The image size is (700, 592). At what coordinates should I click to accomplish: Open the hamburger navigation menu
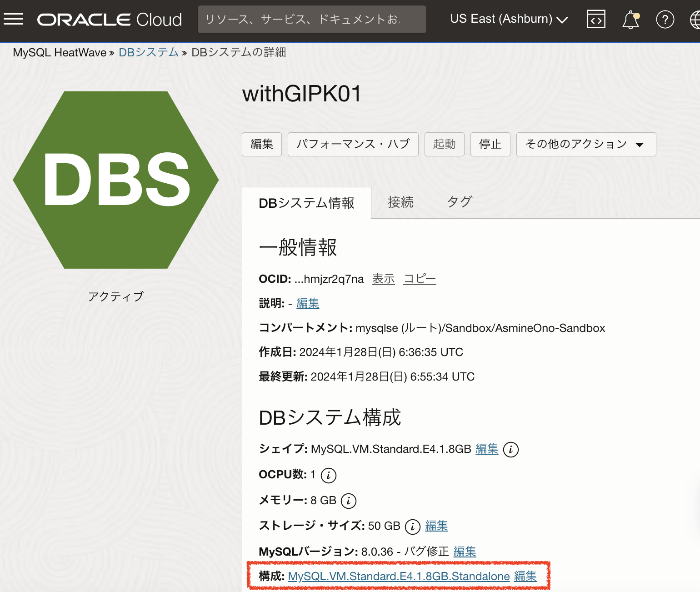(x=13, y=19)
